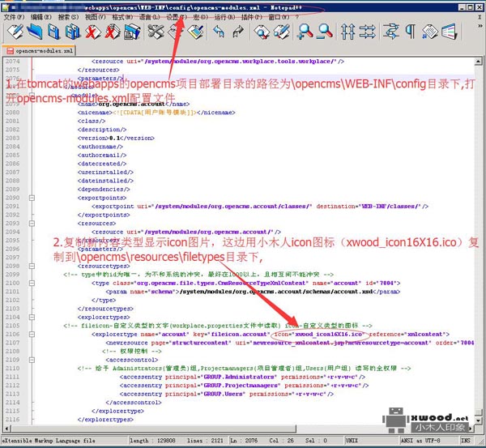Create a new document with the New icon
This screenshot has width=486, height=448.
coord(15,32)
